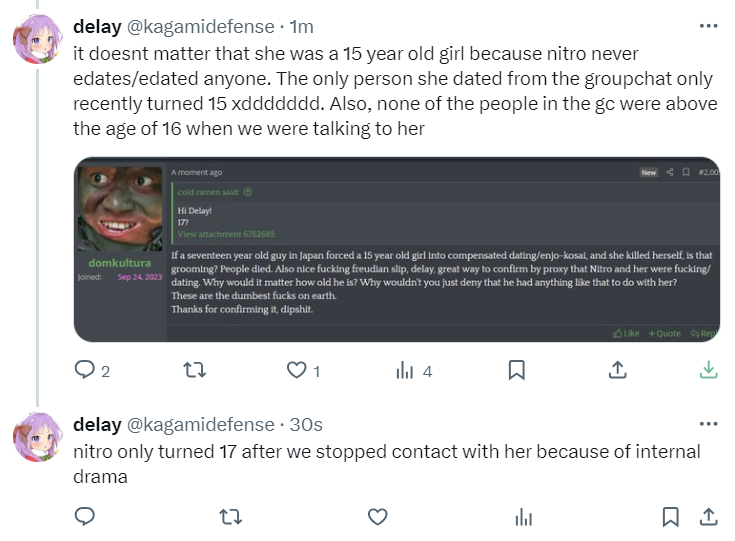Viewport: 735px width, 541px height.
Task: Like the second tweet
Action: point(377,517)
